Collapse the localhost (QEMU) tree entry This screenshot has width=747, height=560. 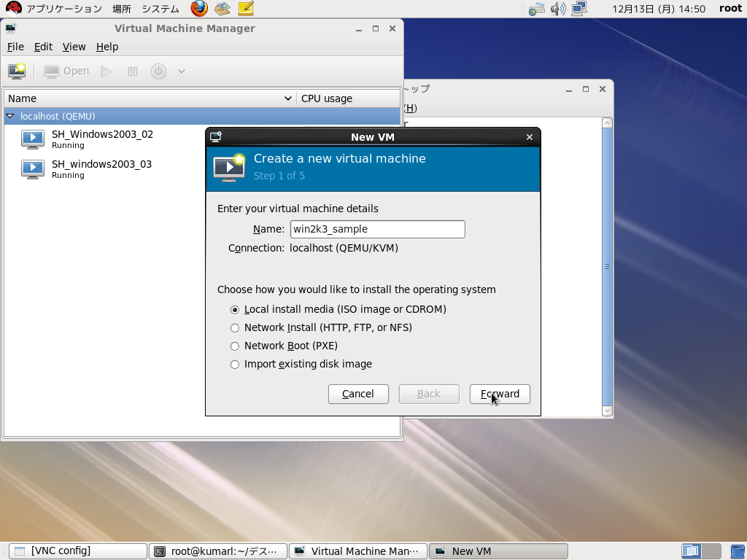point(9,115)
